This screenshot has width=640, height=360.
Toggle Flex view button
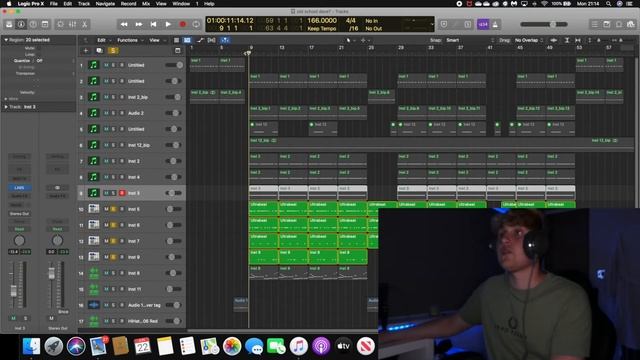[x=211, y=40]
